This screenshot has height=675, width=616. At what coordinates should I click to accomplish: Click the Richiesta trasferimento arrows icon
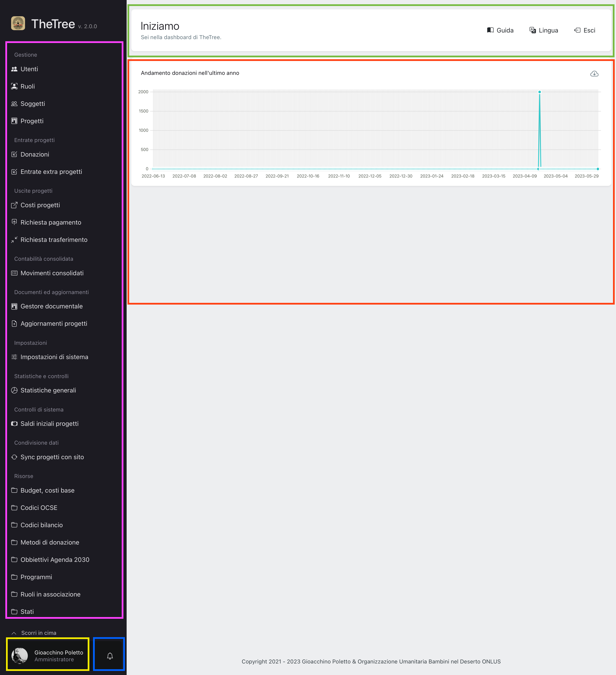coord(14,240)
